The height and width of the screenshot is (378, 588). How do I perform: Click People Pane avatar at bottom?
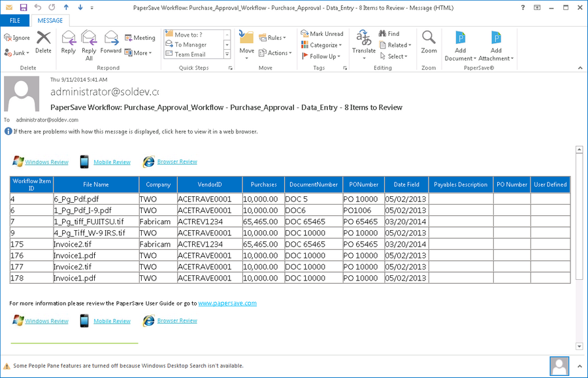click(x=559, y=366)
